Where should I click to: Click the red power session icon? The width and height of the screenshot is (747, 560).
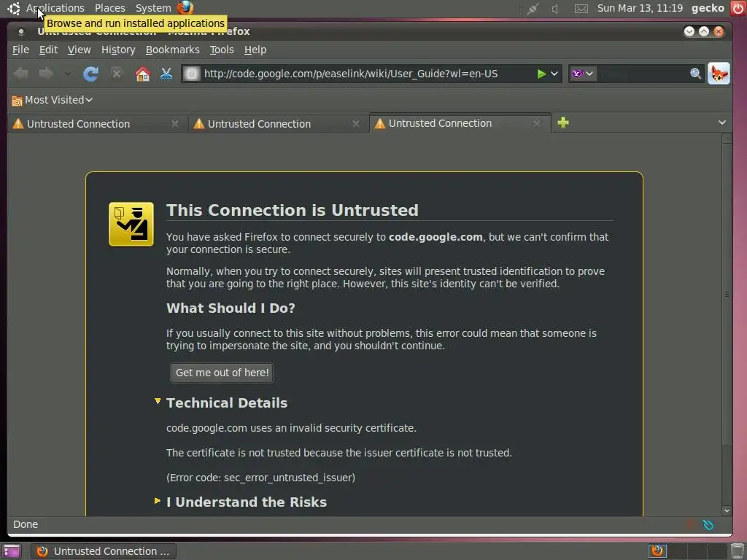738,8
